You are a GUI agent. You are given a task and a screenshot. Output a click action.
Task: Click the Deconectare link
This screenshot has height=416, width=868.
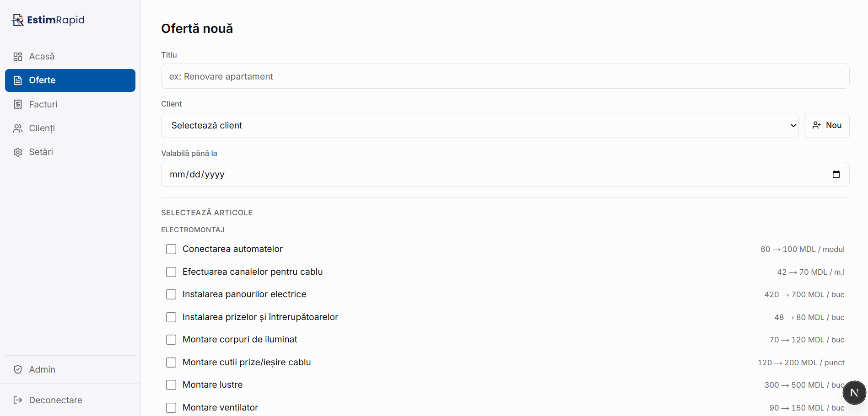pos(55,400)
